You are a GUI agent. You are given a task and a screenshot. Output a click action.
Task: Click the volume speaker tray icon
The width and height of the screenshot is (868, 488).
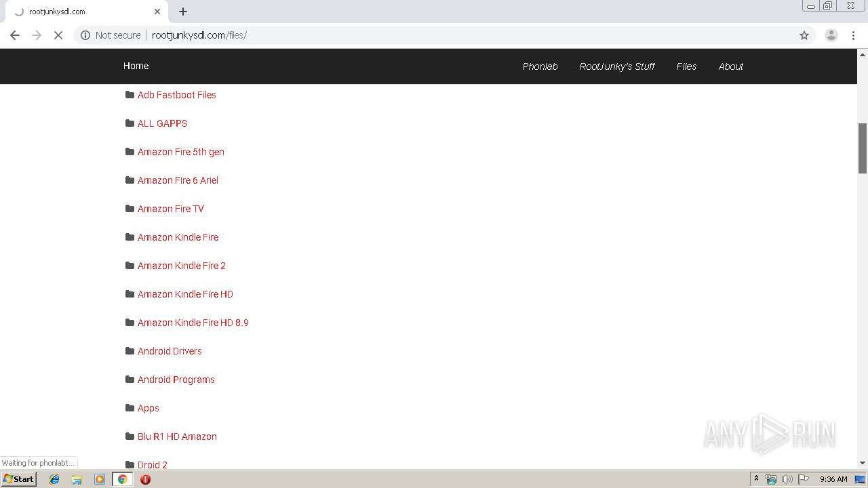click(x=787, y=479)
